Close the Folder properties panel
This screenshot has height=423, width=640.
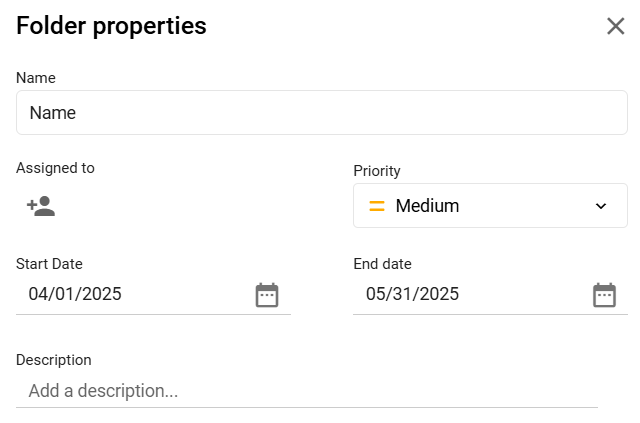coord(616,26)
